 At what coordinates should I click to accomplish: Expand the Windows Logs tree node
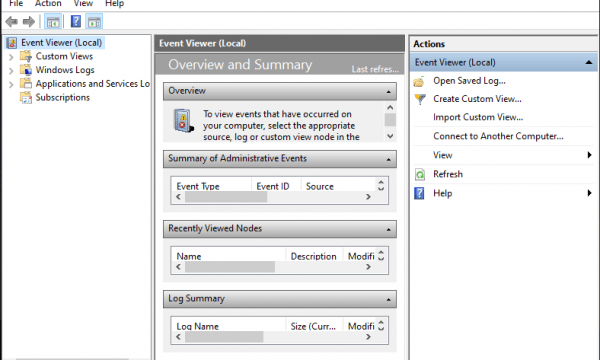click(11, 71)
